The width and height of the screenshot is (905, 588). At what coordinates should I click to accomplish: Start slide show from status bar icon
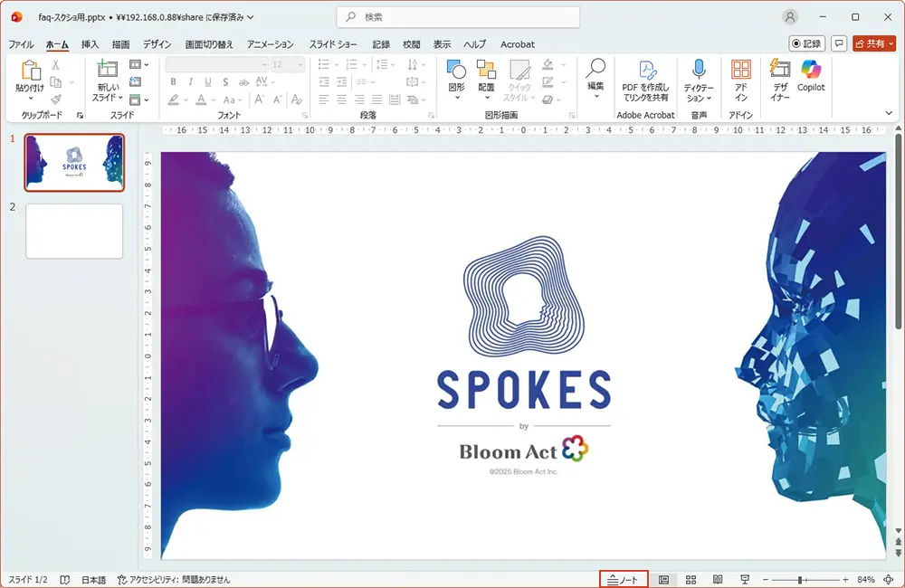click(745, 580)
